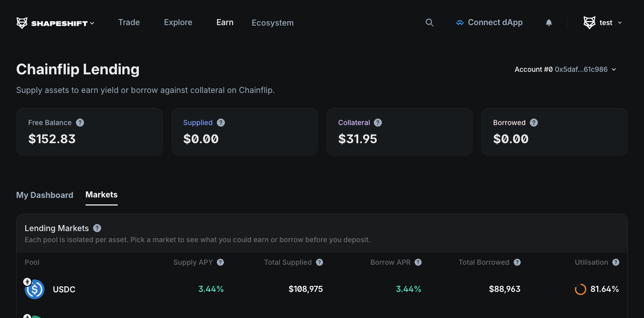Click the USDC pool token icon
This screenshot has height=318, width=644.
click(x=35, y=289)
